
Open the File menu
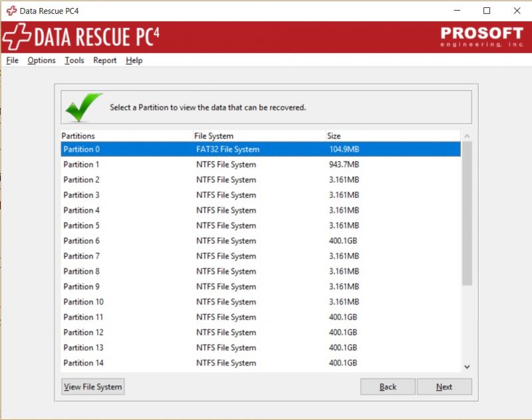pos(12,60)
